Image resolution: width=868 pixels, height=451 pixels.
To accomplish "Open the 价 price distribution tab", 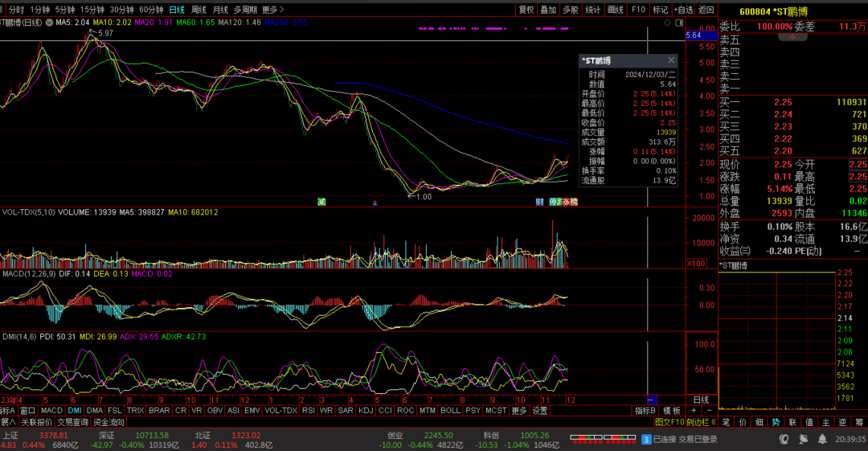I will tap(743, 422).
